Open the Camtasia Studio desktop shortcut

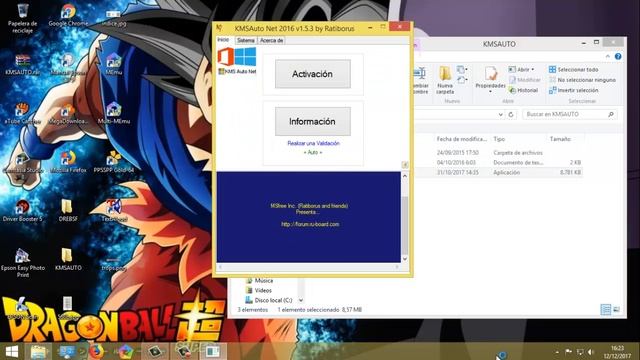(x=23, y=162)
